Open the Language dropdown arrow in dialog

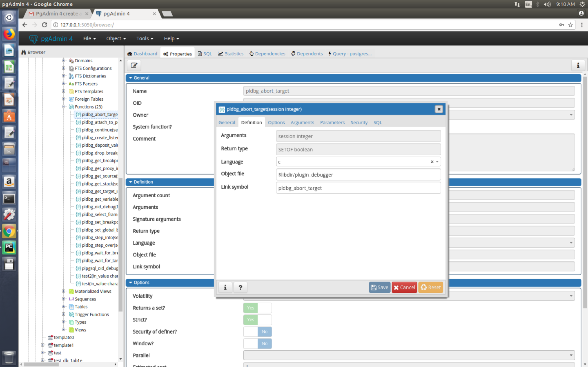pyautogui.click(x=437, y=162)
